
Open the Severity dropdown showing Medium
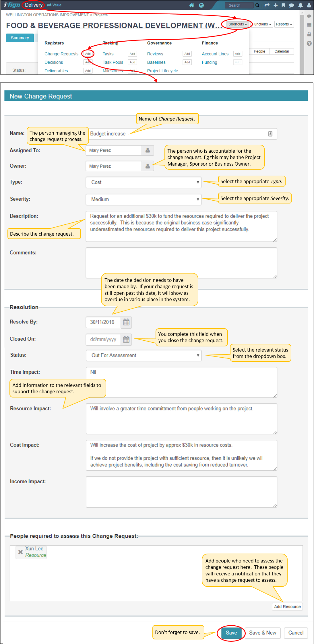(144, 199)
